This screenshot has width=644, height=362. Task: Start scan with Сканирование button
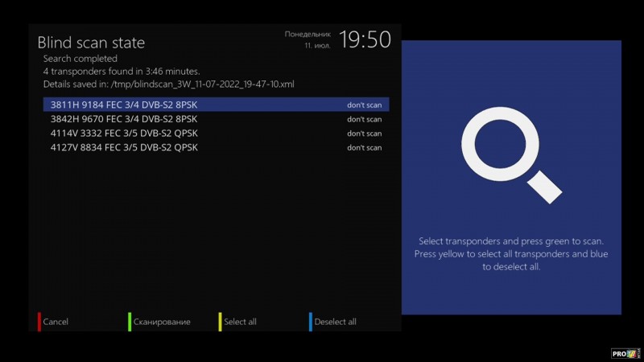162,322
